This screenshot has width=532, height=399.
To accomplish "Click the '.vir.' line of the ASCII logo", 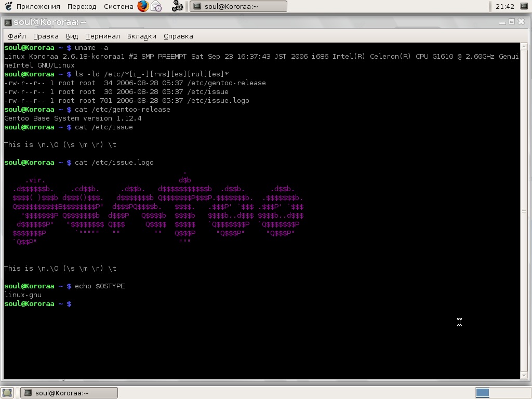I will click(35, 180).
